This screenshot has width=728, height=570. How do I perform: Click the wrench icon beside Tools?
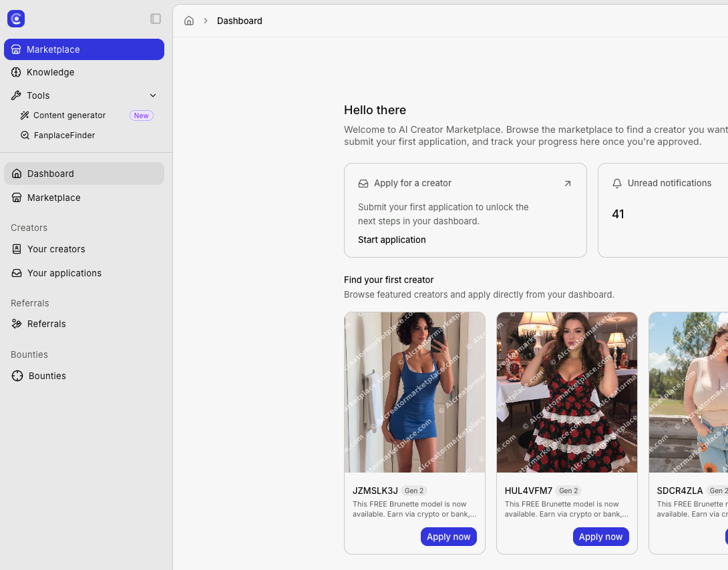pyautogui.click(x=16, y=95)
